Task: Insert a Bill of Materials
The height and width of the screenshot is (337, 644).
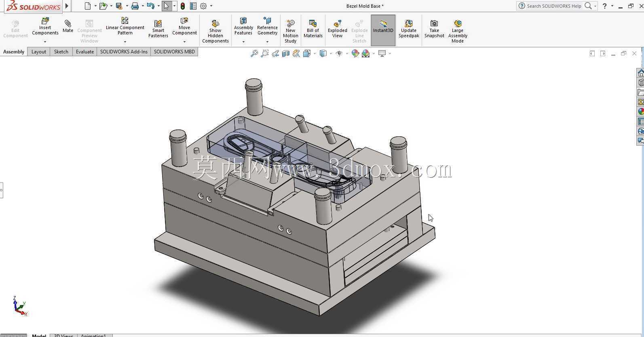Action: click(313, 29)
